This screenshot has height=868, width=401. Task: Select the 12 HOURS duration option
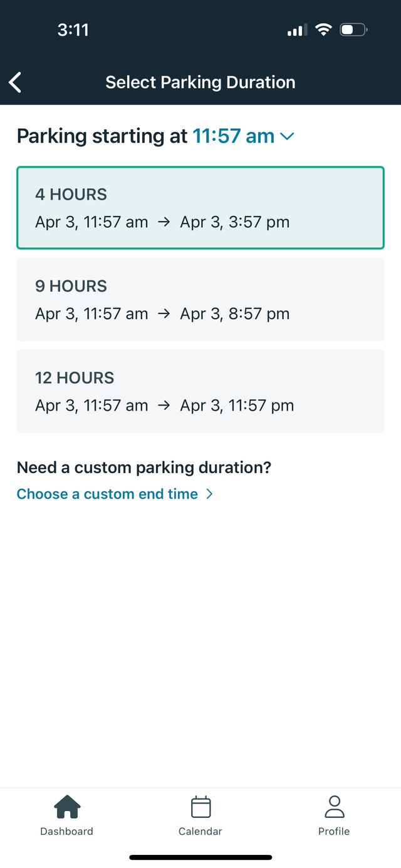[x=200, y=391]
